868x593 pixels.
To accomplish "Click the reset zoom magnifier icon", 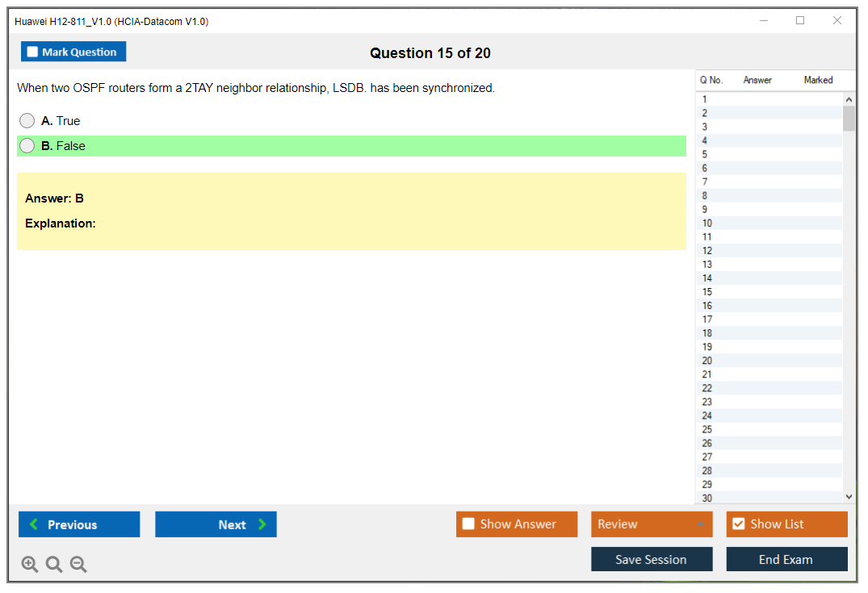I will (x=54, y=565).
